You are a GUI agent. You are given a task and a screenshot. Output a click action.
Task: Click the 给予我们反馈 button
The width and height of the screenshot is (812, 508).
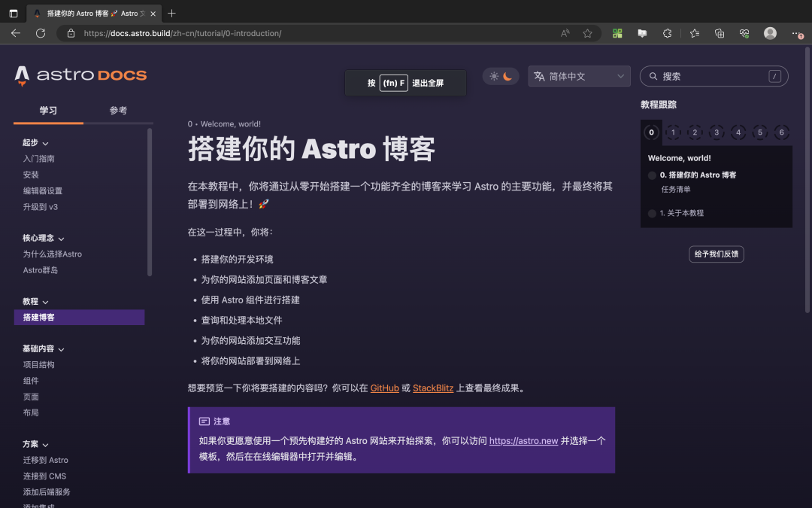pyautogui.click(x=716, y=254)
